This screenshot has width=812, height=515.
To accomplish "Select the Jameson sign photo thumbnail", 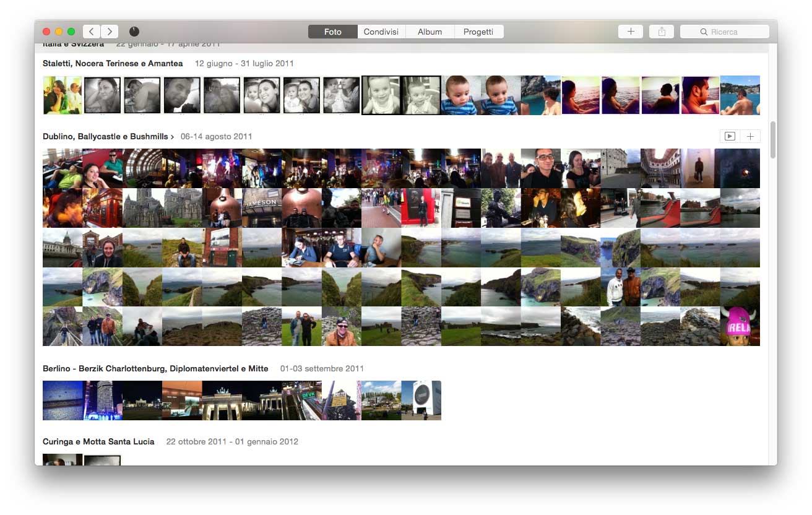I will [262, 208].
